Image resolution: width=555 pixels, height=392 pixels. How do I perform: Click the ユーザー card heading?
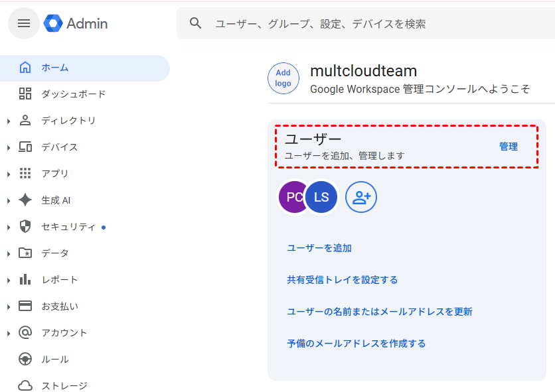[313, 139]
